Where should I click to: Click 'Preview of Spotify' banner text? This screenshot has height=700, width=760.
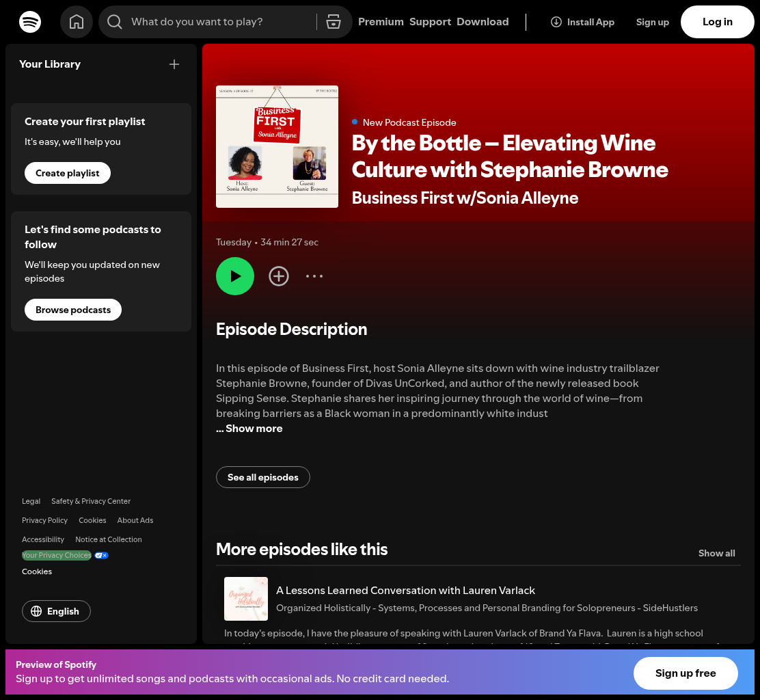(x=56, y=664)
